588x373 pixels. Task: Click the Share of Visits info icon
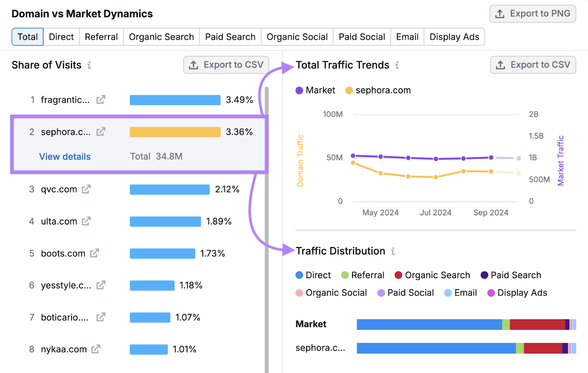coord(89,65)
